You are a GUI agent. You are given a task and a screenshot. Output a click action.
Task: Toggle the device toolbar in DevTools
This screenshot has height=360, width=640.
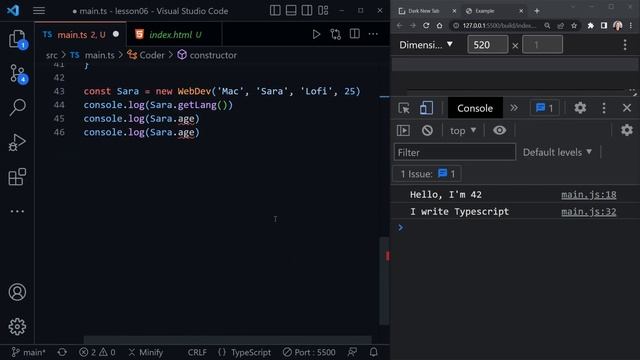(426, 108)
